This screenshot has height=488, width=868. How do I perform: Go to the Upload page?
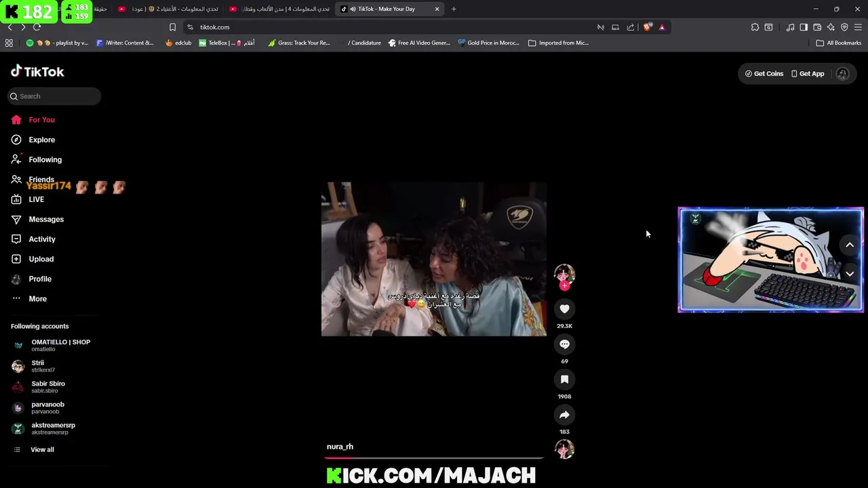click(x=33, y=259)
